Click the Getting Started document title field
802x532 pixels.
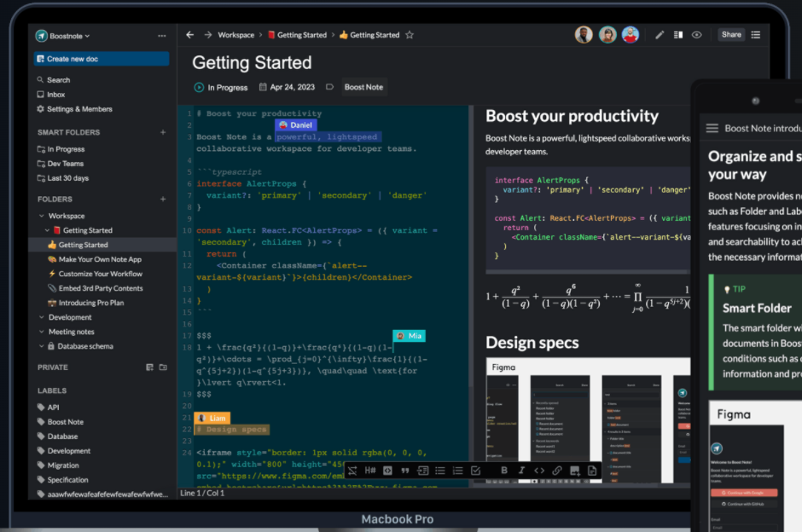point(252,63)
